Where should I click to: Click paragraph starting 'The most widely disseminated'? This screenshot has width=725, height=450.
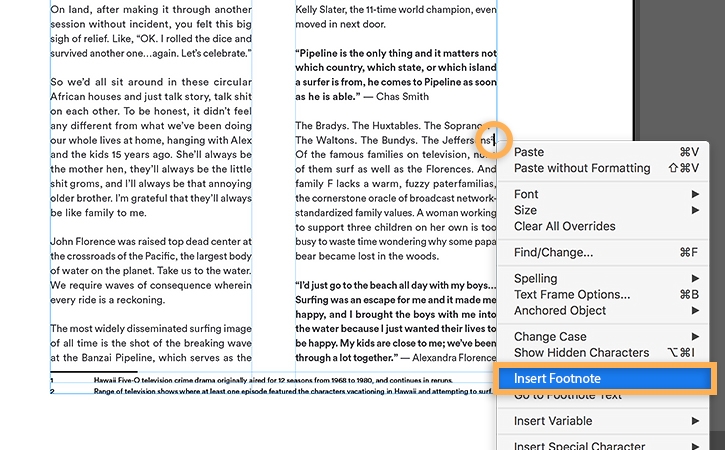151,343
